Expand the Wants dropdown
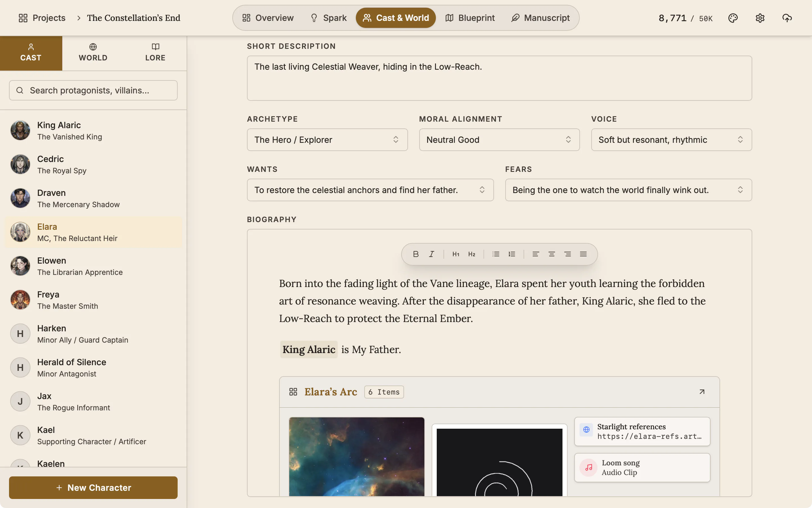Viewport: 812px width, 508px height. coord(370,190)
